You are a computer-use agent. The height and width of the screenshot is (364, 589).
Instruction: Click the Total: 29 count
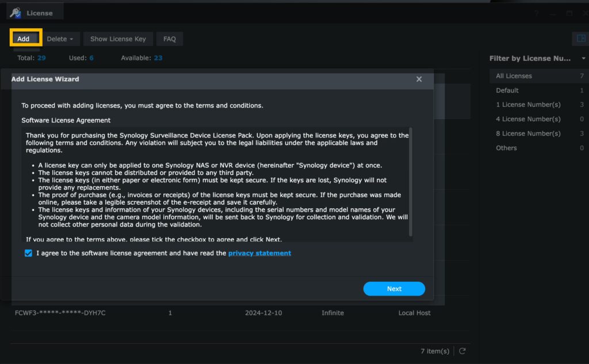pyautogui.click(x=32, y=58)
